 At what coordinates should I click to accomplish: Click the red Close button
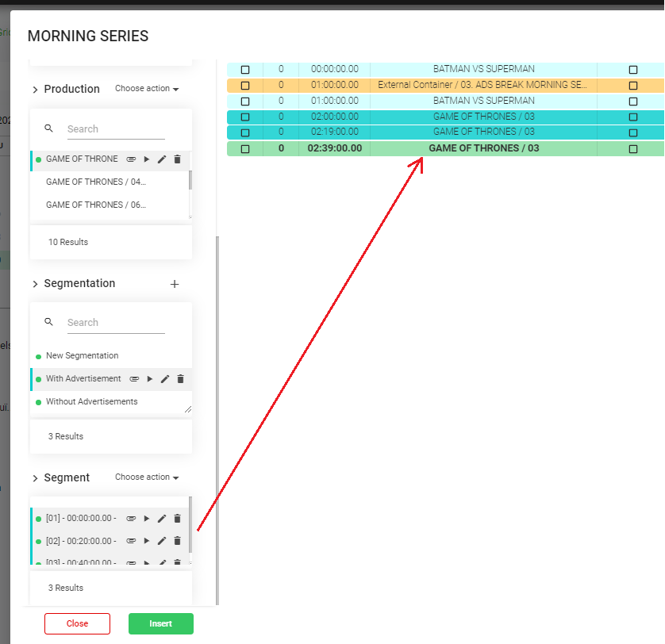77,623
